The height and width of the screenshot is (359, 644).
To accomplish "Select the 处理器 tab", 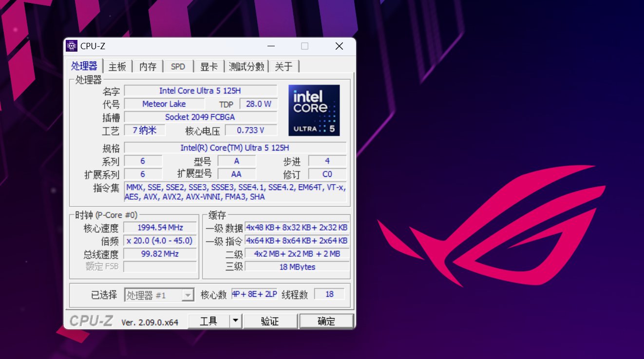I will coord(84,66).
